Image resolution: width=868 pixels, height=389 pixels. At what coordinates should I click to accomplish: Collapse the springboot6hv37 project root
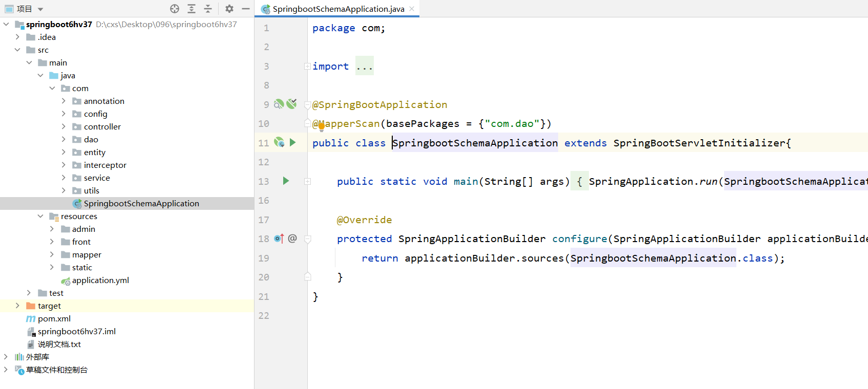point(6,24)
